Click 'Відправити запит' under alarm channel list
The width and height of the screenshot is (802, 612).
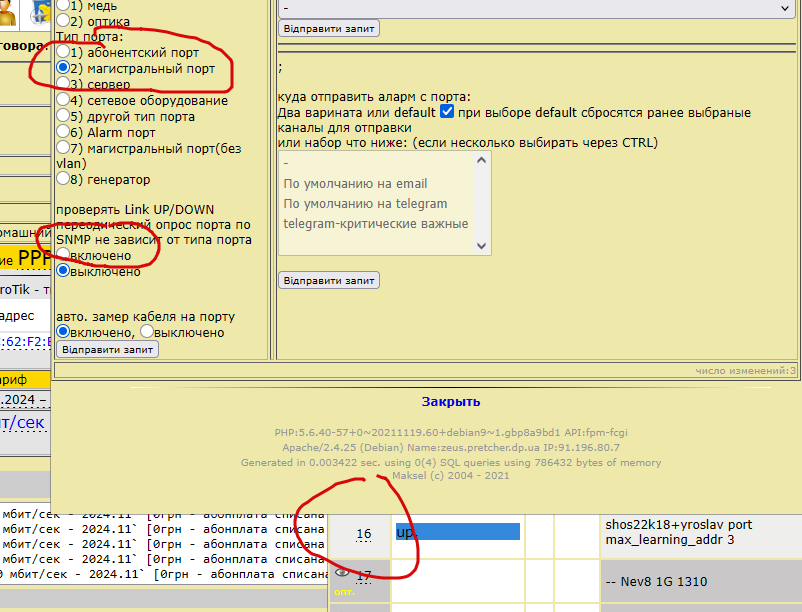tap(329, 281)
